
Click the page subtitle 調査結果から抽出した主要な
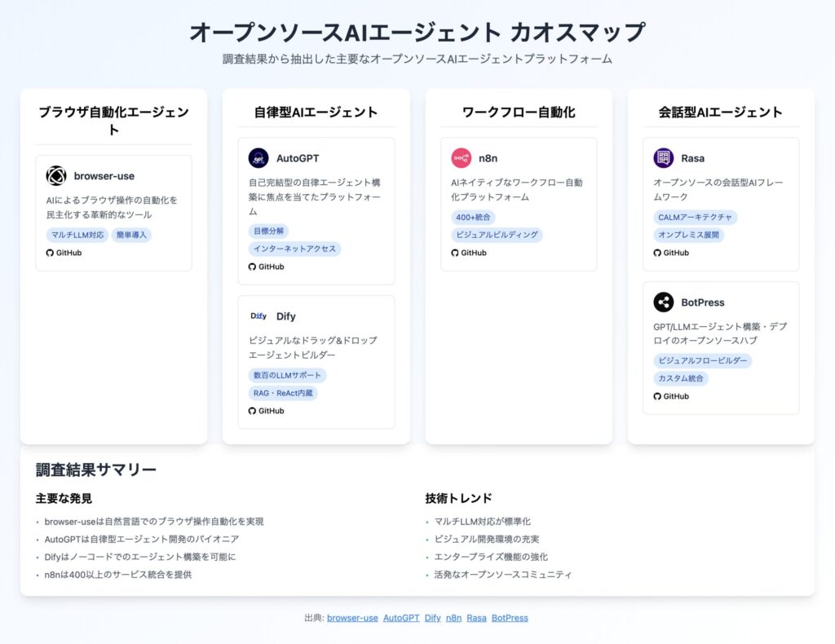(x=417, y=59)
